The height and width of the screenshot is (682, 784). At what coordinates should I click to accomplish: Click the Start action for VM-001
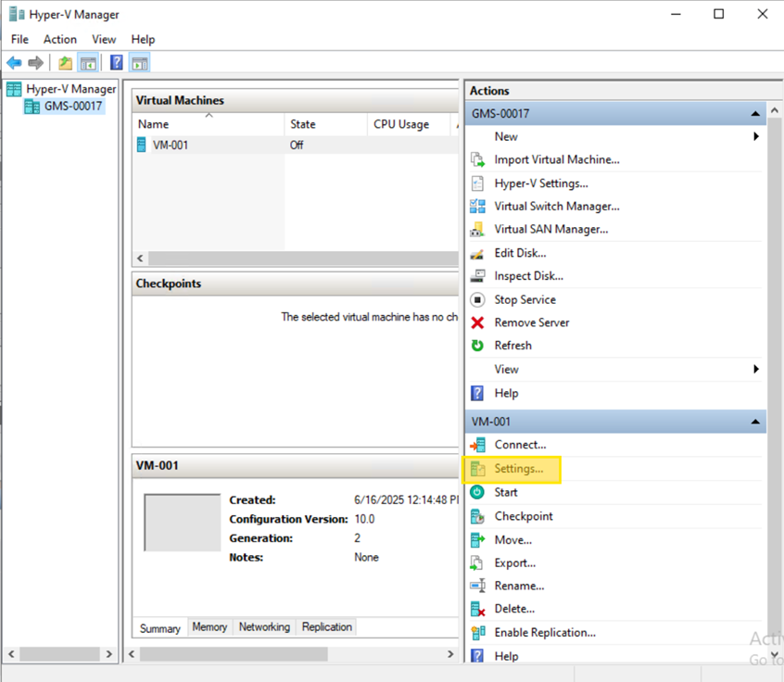click(506, 492)
